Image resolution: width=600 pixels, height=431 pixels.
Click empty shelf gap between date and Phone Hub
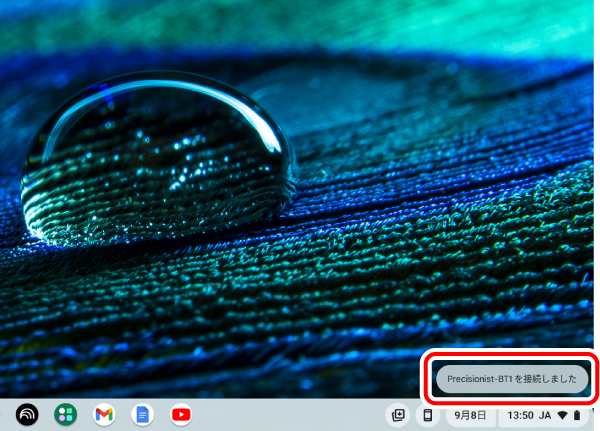[x=442, y=414]
